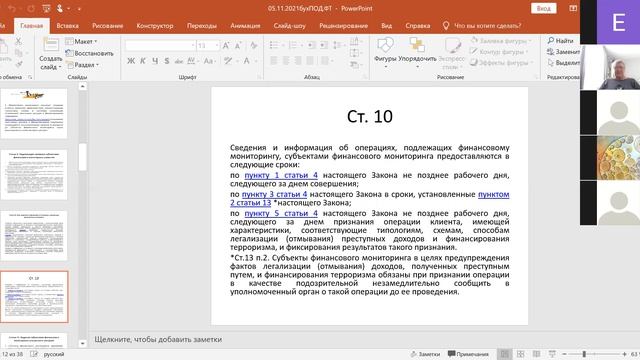The width and height of the screenshot is (640, 360).
Task: Toggle text shadow (S) formatting
Action: [x=167, y=61]
